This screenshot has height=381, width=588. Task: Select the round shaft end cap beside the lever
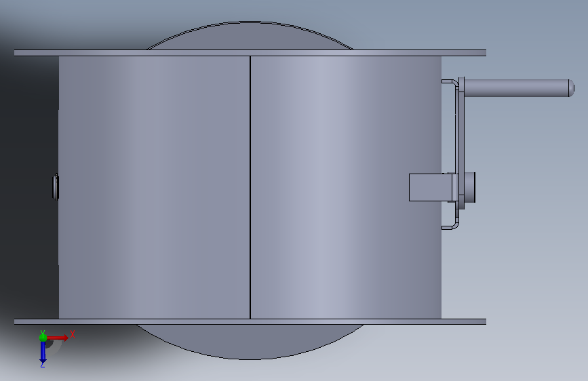coord(470,188)
